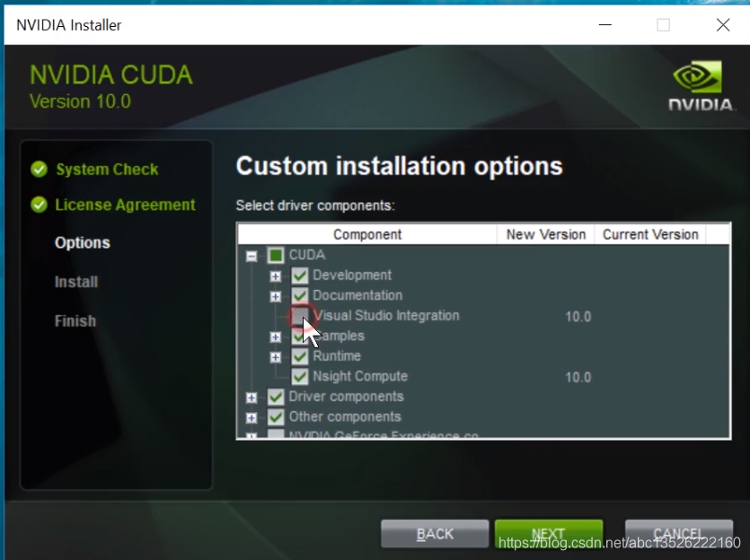Select the Runtime row label

click(x=337, y=356)
